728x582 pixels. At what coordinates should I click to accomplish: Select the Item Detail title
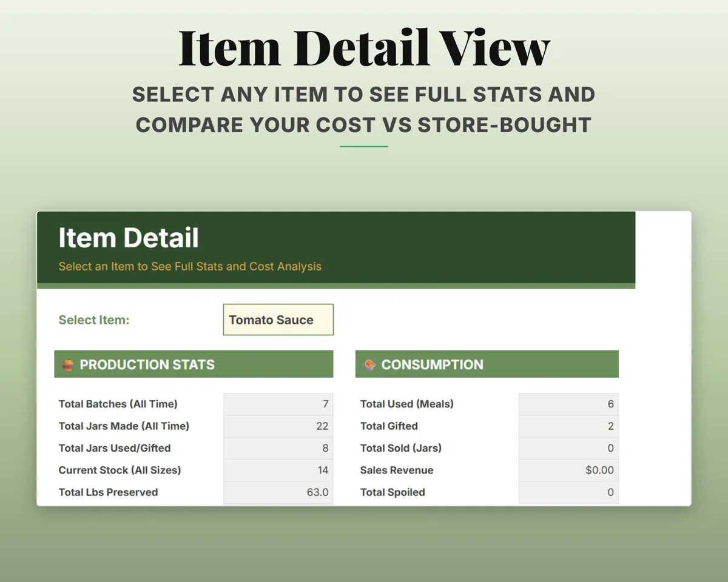click(x=129, y=238)
